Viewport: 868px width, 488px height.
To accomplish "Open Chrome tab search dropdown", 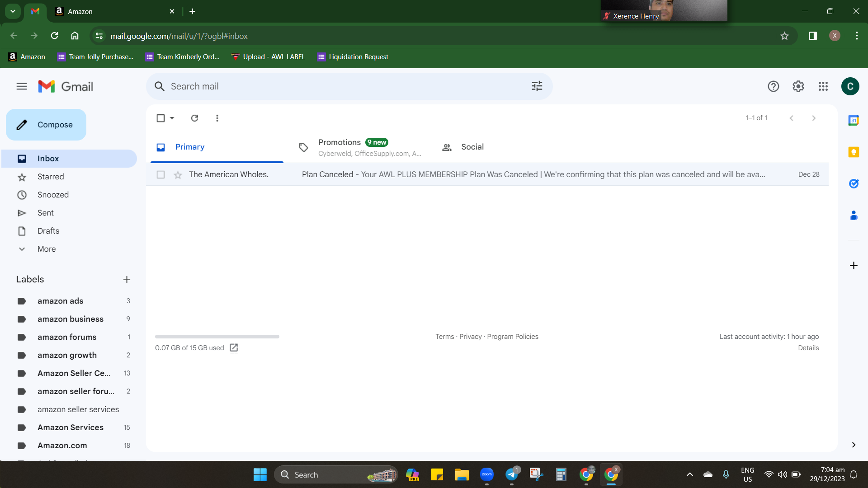I will tap(13, 11).
